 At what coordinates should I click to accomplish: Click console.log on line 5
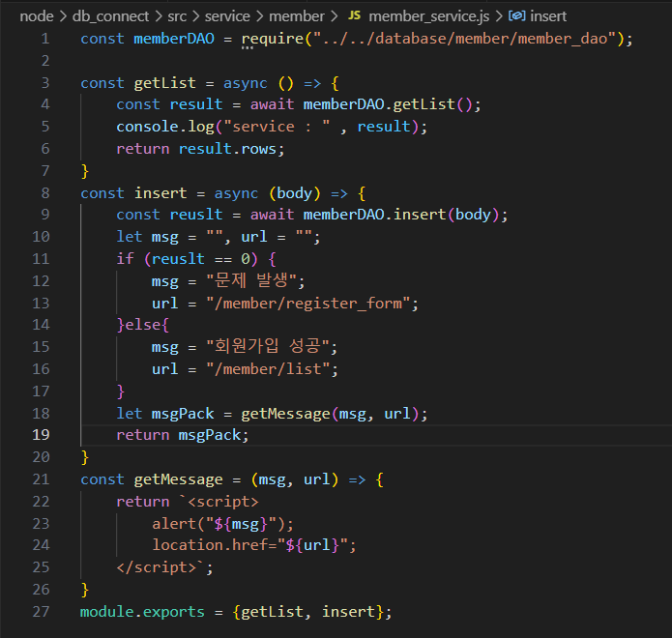click(x=165, y=127)
